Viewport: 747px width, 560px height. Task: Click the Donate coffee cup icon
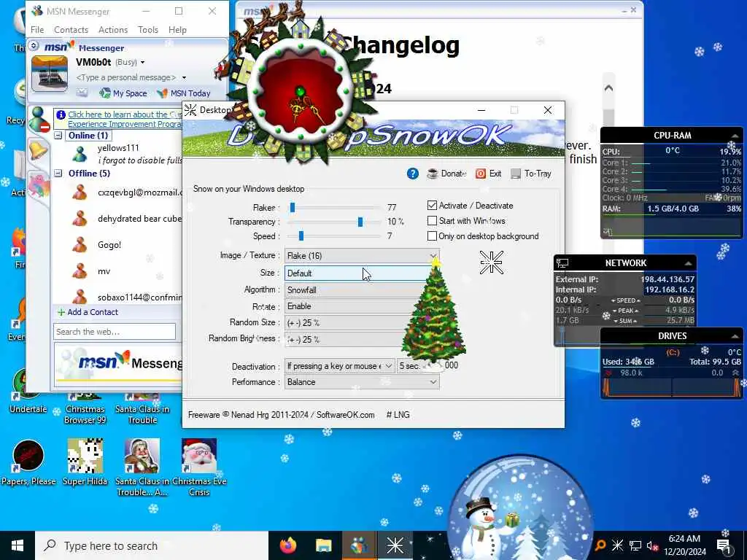pos(432,174)
